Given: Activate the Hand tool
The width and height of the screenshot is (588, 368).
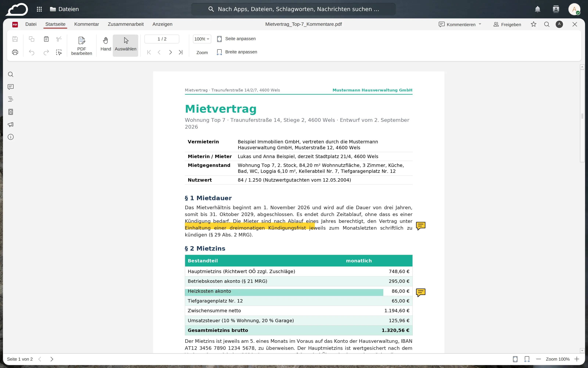Looking at the screenshot, I should pos(106,46).
